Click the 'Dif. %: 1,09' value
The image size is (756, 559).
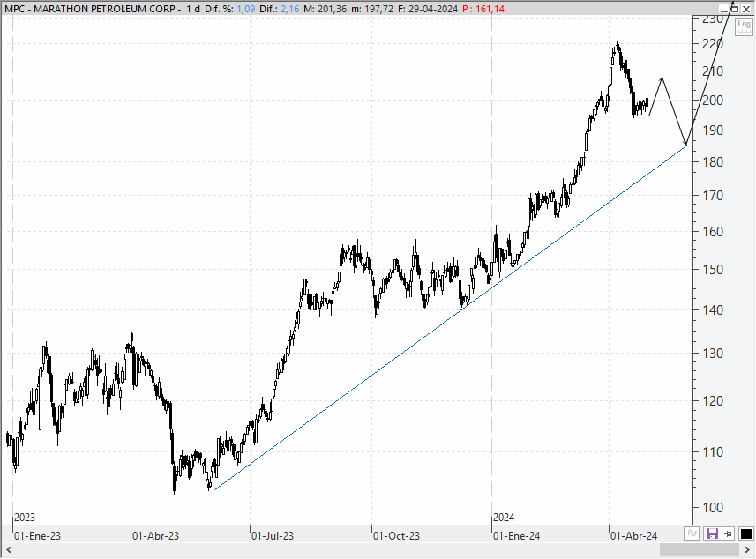click(229, 9)
